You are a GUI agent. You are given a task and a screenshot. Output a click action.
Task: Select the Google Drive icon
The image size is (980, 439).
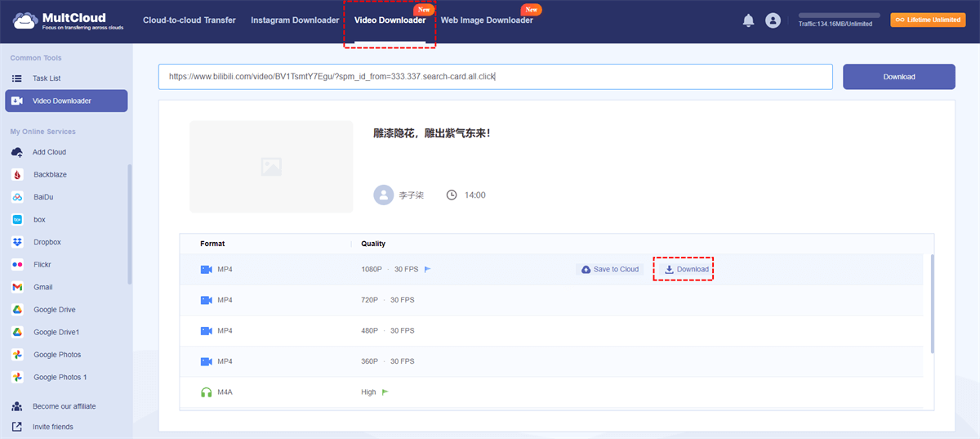click(17, 310)
